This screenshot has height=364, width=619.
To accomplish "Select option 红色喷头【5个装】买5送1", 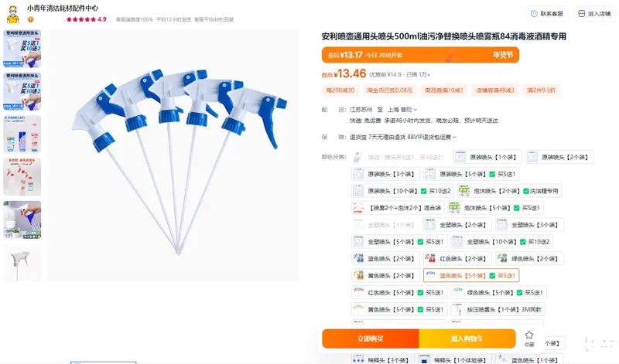I will coord(399,293).
